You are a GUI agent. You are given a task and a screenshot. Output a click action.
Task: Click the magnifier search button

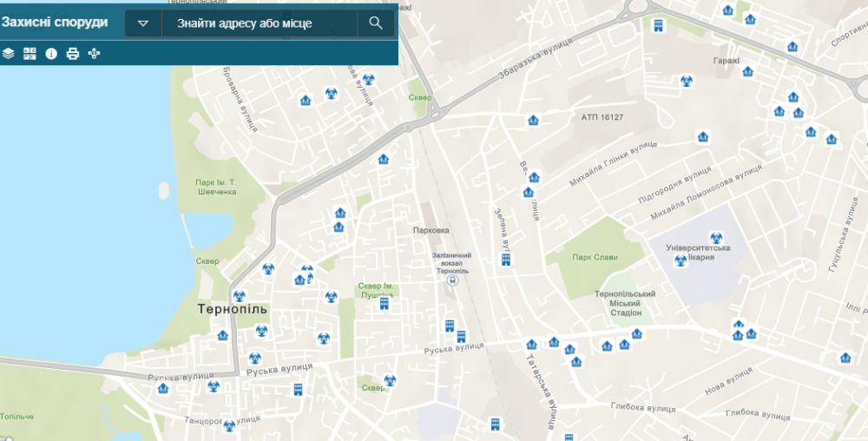pyautogui.click(x=376, y=23)
